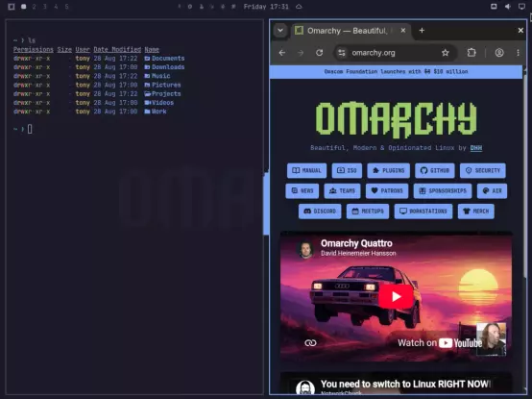Close the Omarchy browser tab
532x399 pixels.
pos(403,31)
